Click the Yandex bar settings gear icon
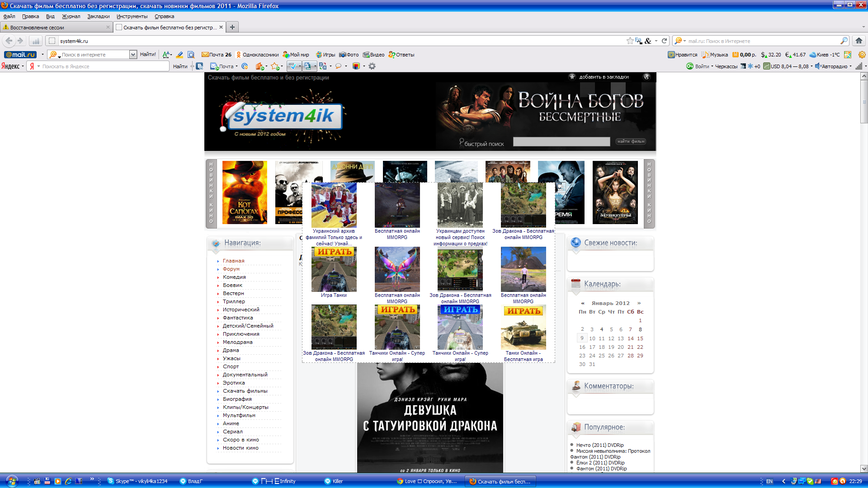This screenshot has height=488, width=868. click(x=372, y=66)
